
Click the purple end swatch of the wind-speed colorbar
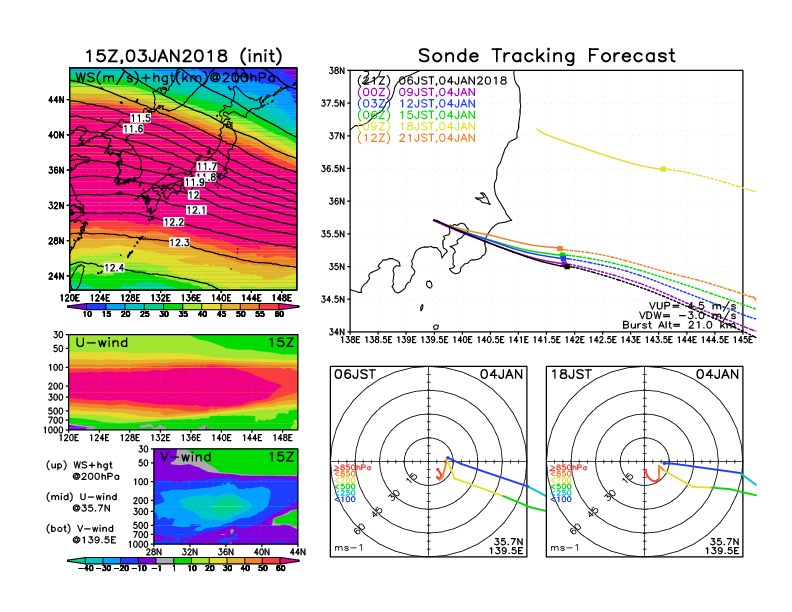pos(77,307)
